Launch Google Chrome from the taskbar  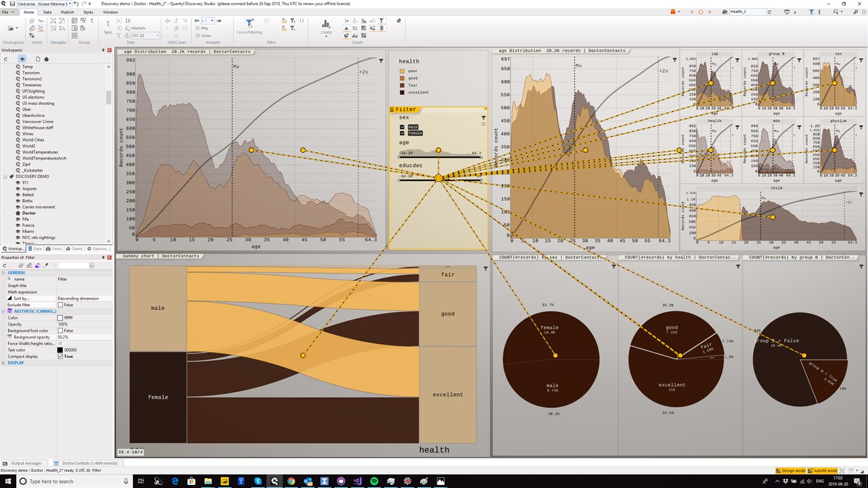[290, 481]
